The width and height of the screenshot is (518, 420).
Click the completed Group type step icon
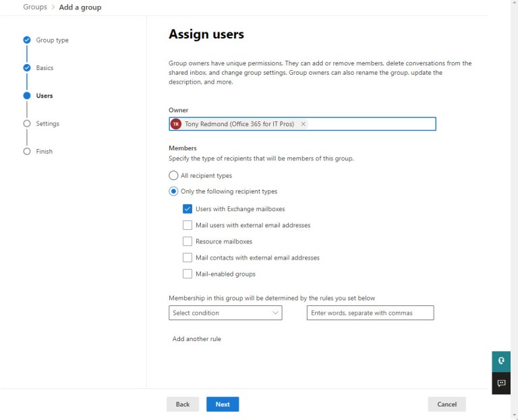pos(27,40)
